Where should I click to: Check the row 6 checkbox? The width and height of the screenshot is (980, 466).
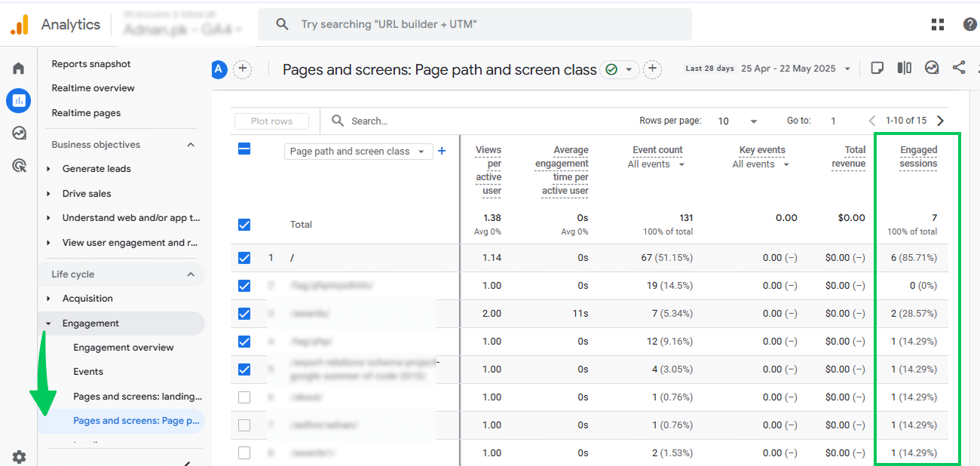pos(244,397)
